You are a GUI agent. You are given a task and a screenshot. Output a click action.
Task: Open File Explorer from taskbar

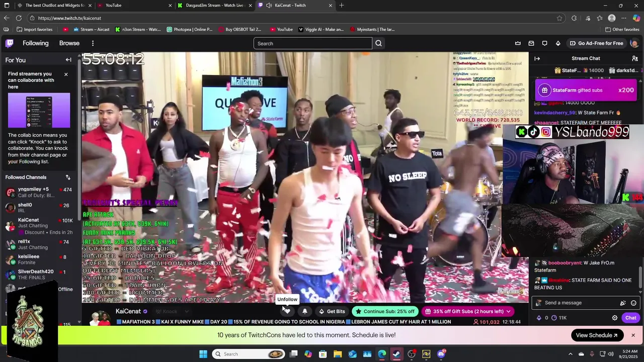point(338,354)
